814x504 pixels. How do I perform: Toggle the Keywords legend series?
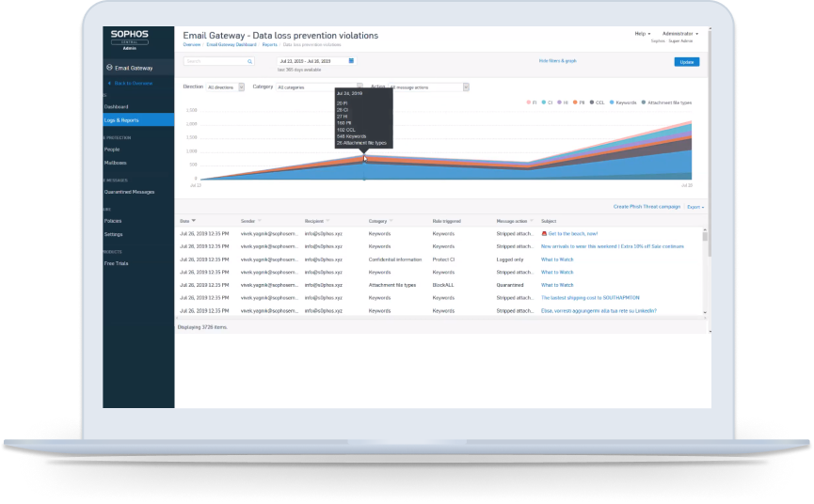[x=626, y=102]
